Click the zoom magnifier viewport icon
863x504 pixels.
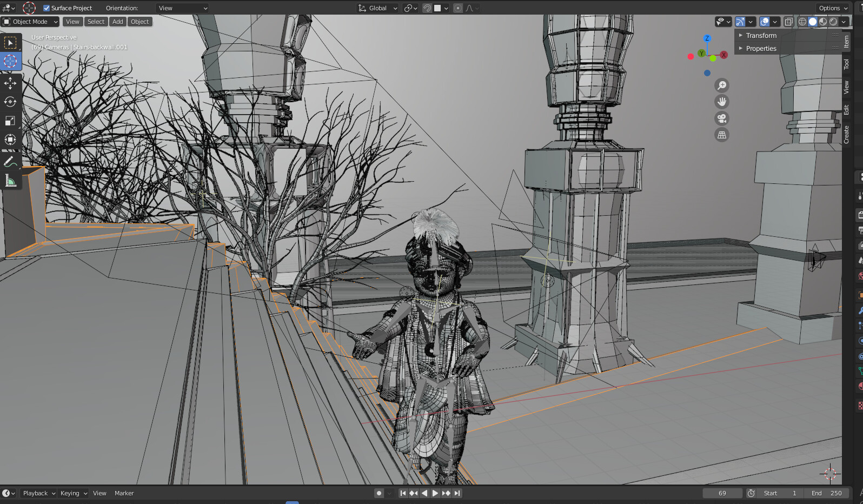[x=722, y=85]
